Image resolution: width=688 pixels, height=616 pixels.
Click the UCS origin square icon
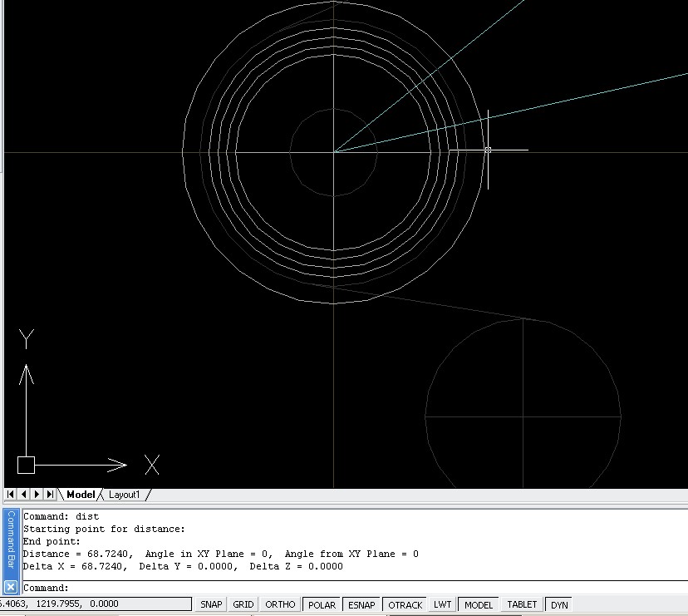click(x=27, y=465)
